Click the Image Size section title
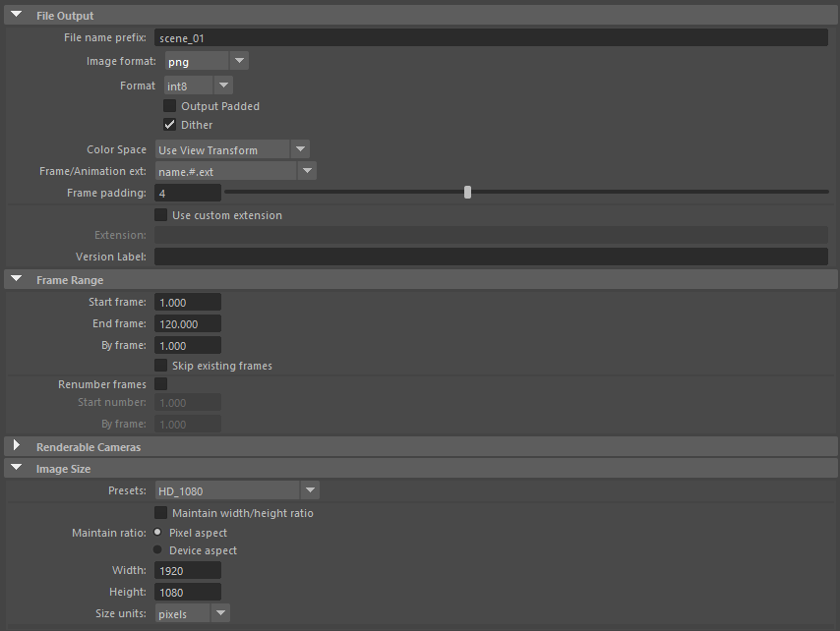This screenshot has width=840, height=631. tap(63, 470)
